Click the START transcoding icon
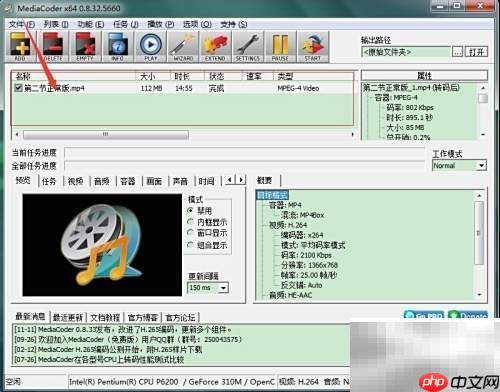 pos(313,46)
